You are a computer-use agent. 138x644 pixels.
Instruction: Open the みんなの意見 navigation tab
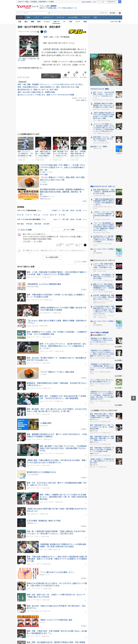tap(73, 17)
